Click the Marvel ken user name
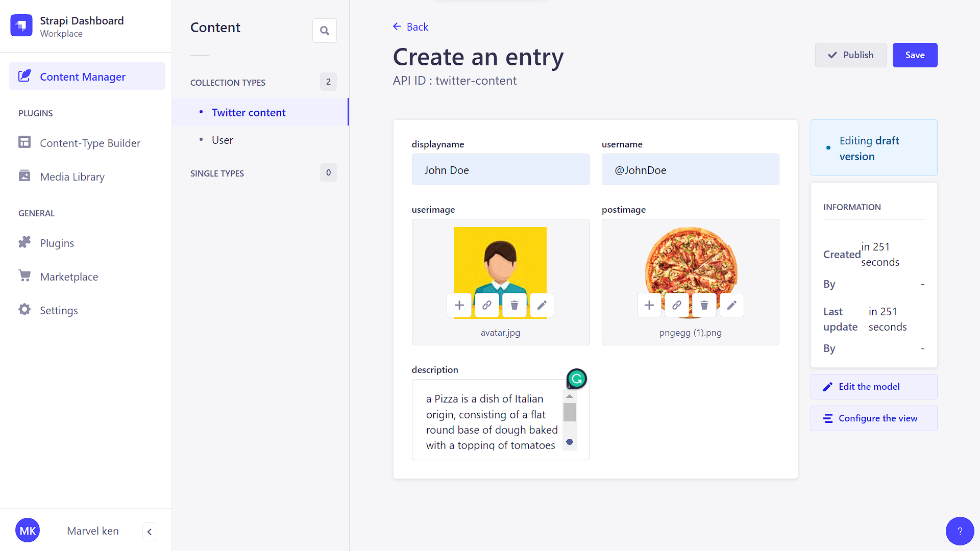Screen dimensions: 980x551 (93, 531)
